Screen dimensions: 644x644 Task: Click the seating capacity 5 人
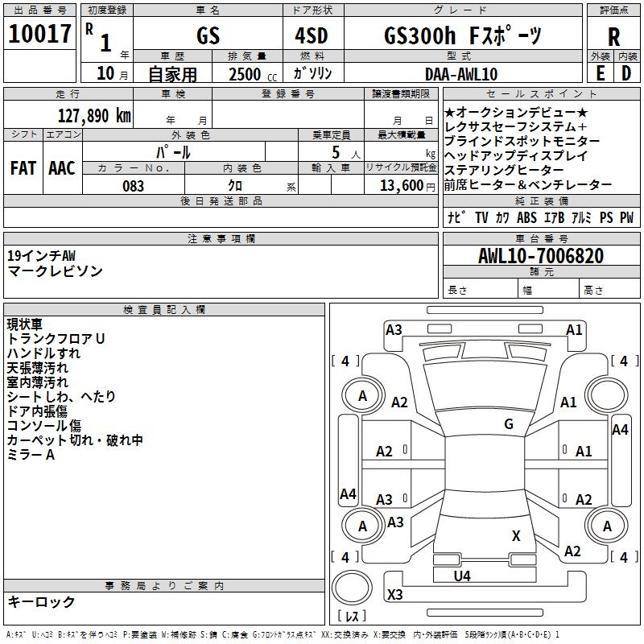346,153
